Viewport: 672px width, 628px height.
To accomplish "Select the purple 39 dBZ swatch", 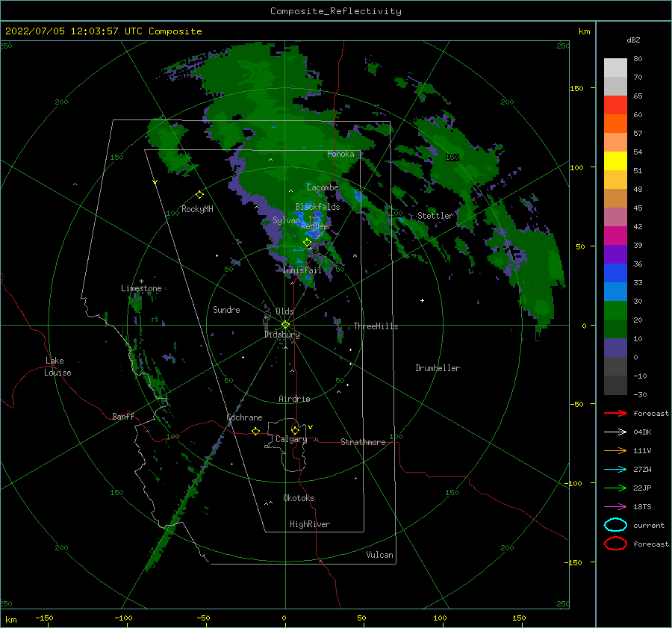I will tap(615, 254).
